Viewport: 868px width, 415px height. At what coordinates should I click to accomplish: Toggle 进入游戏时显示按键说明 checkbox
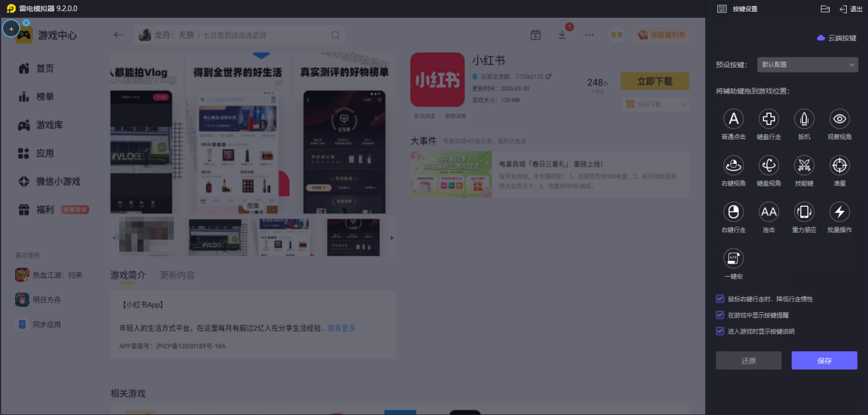(719, 331)
